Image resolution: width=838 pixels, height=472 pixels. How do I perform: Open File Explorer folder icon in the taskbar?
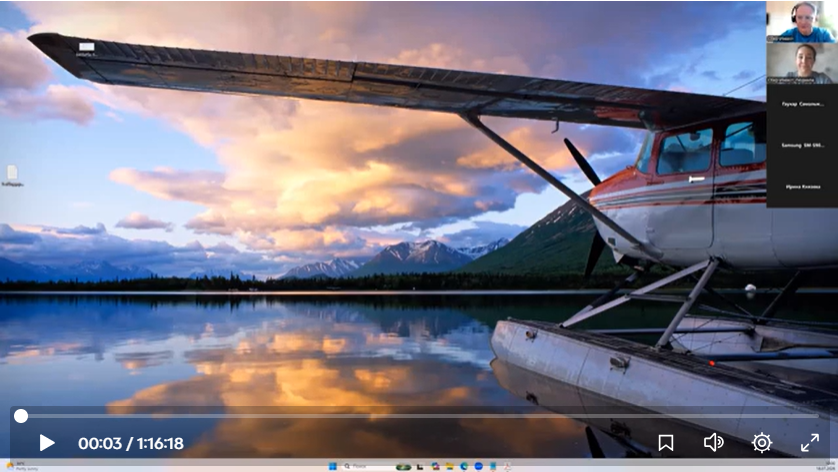click(449, 467)
